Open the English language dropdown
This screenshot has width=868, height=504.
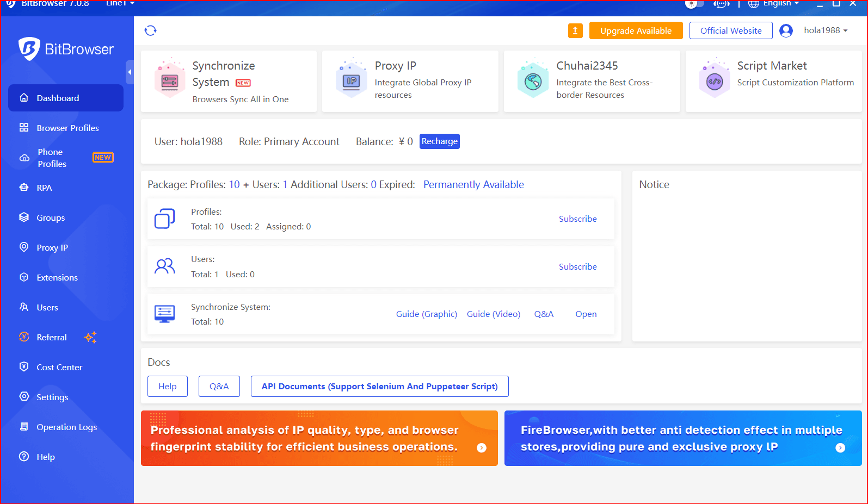click(x=774, y=4)
